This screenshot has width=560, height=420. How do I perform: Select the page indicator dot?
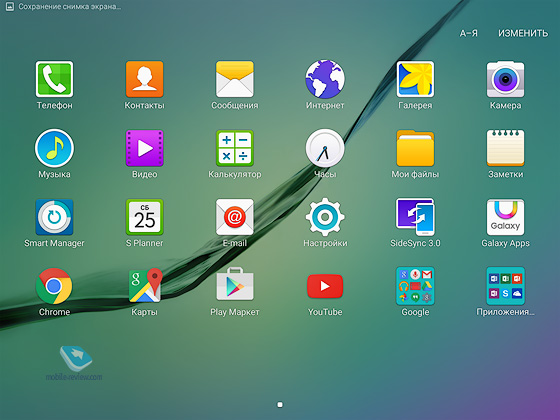click(280, 404)
